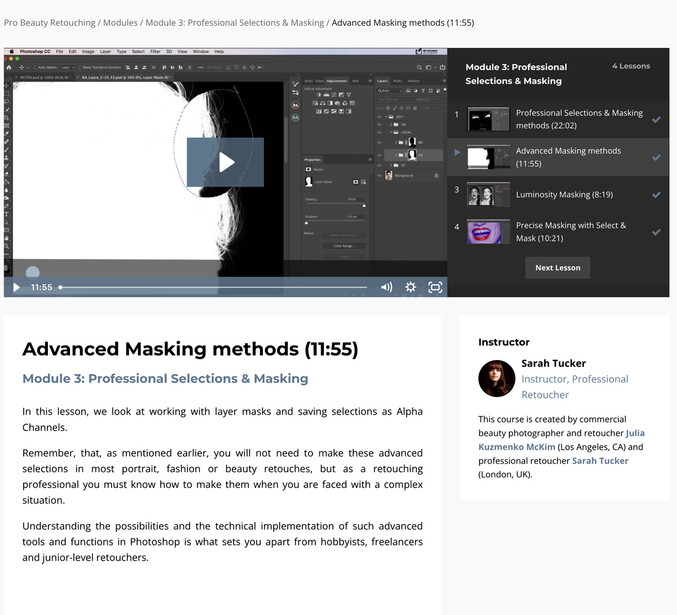Click the '4 Lessons' count label

(631, 66)
